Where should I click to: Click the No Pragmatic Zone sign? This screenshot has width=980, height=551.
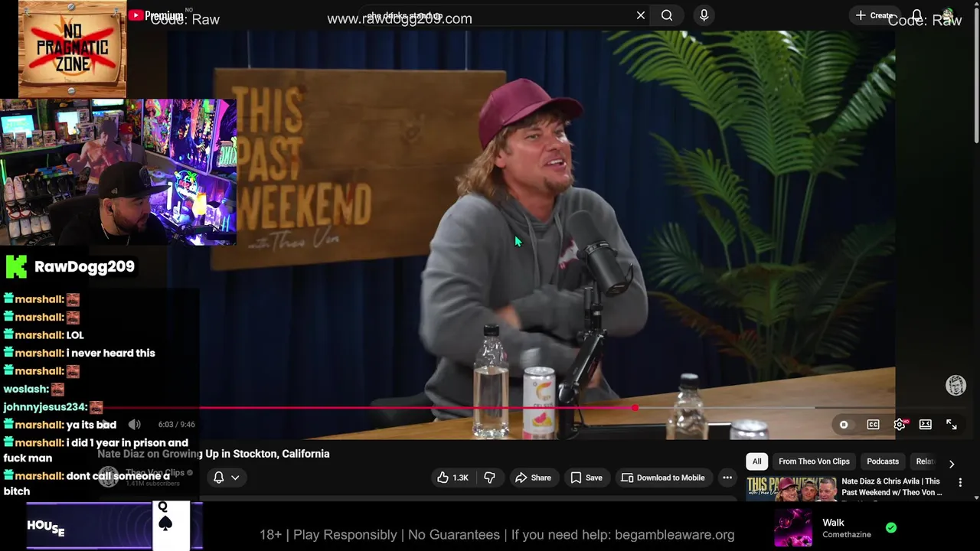point(72,50)
